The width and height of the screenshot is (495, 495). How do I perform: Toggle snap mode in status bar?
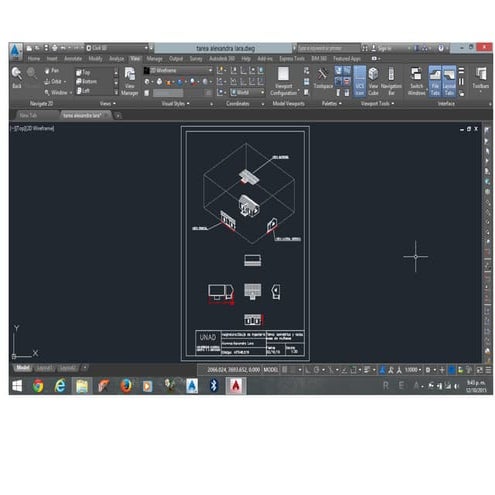[293, 370]
